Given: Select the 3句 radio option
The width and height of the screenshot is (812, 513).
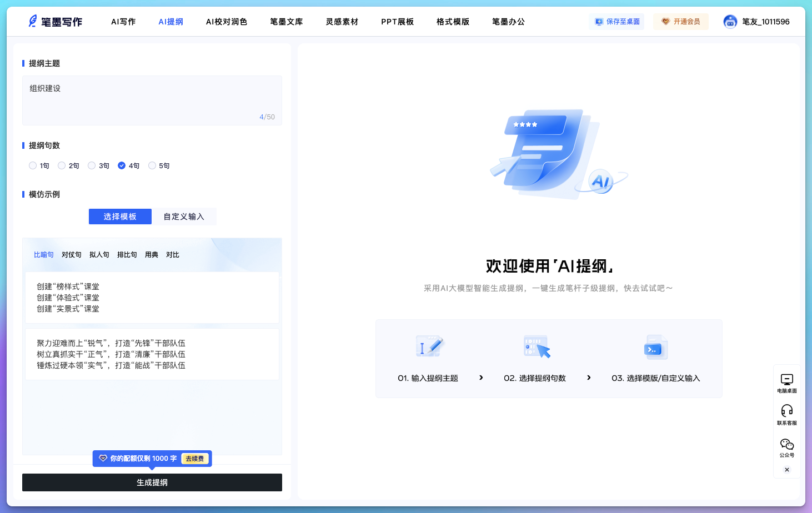Looking at the screenshot, I should [92, 165].
